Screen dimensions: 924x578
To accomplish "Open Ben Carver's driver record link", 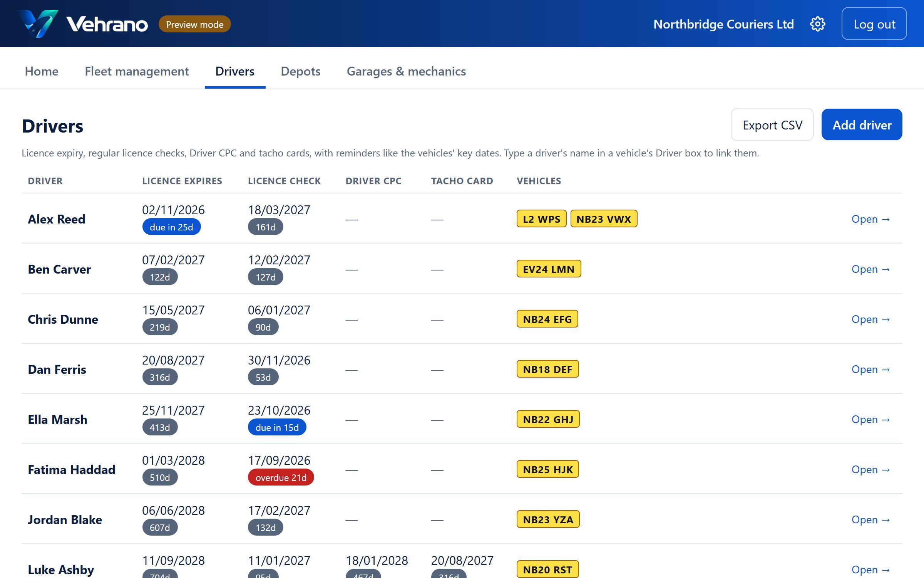I will point(871,269).
